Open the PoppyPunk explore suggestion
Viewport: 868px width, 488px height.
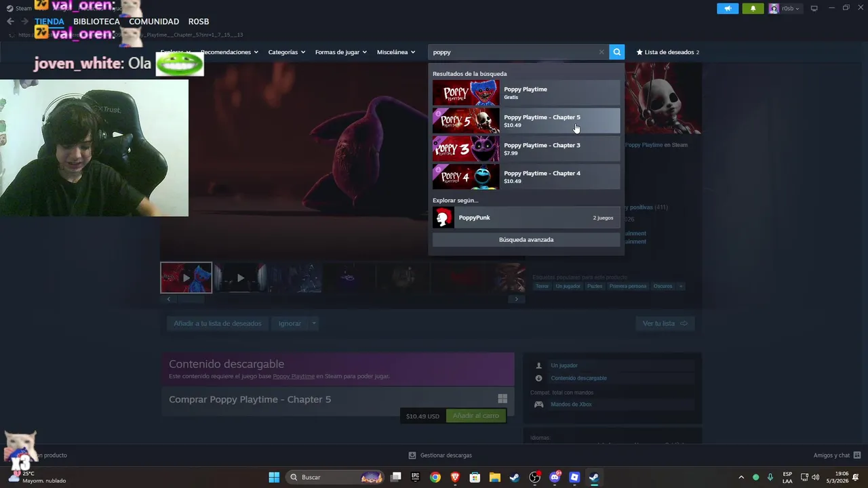[x=526, y=218]
